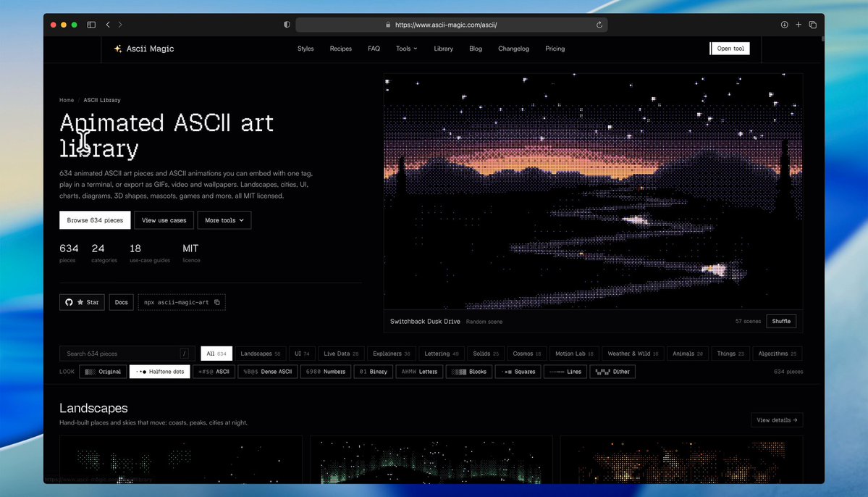
Task: Click the ASCII Library breadcrumb
Action: pos(102,100)
